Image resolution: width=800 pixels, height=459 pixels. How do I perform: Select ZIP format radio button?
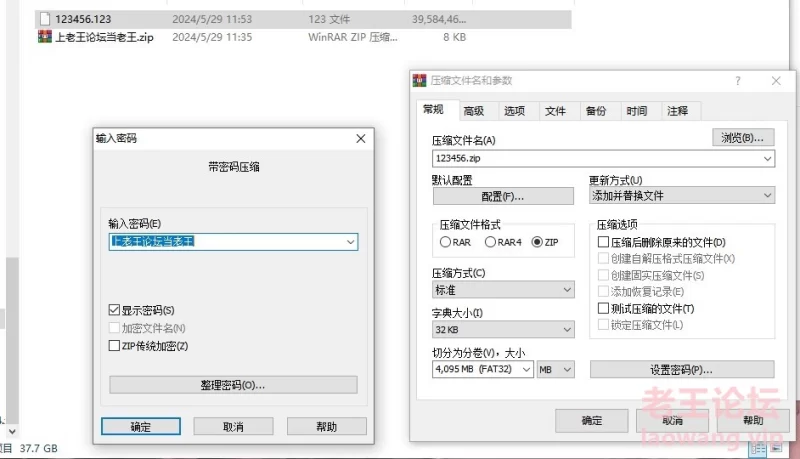click(537, 242)
